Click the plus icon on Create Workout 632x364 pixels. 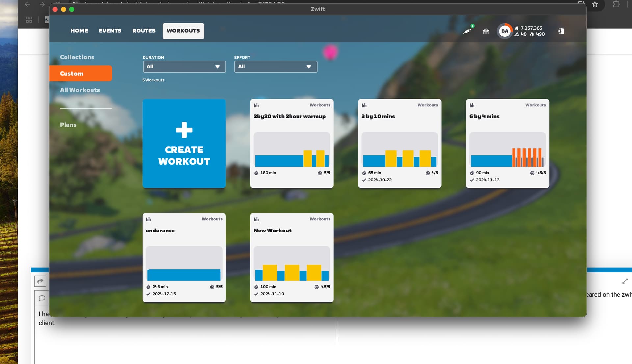(184, 130)
